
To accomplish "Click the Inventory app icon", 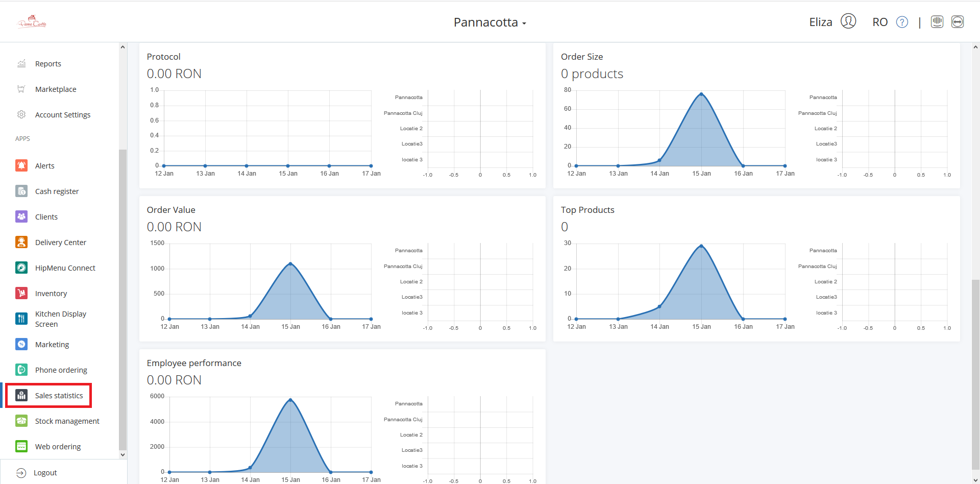I will [x=21, y=293].
